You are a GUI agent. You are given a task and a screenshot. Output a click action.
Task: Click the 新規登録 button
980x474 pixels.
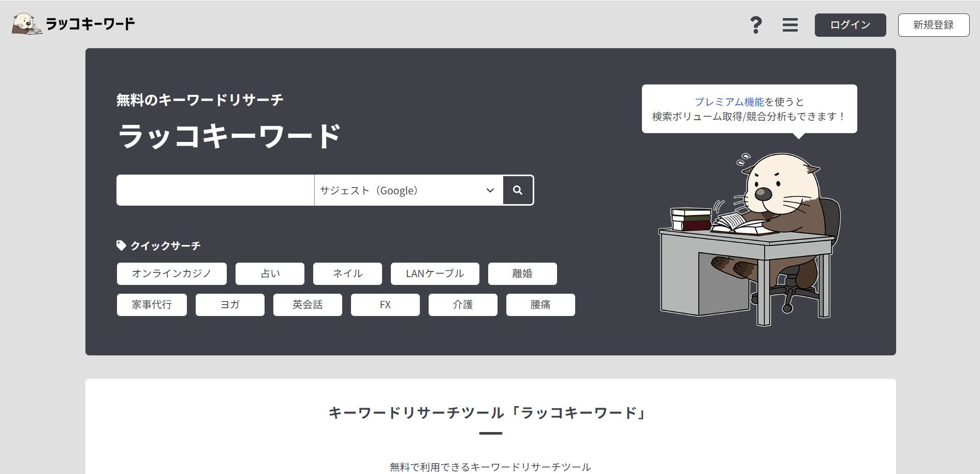click(933, 25)
